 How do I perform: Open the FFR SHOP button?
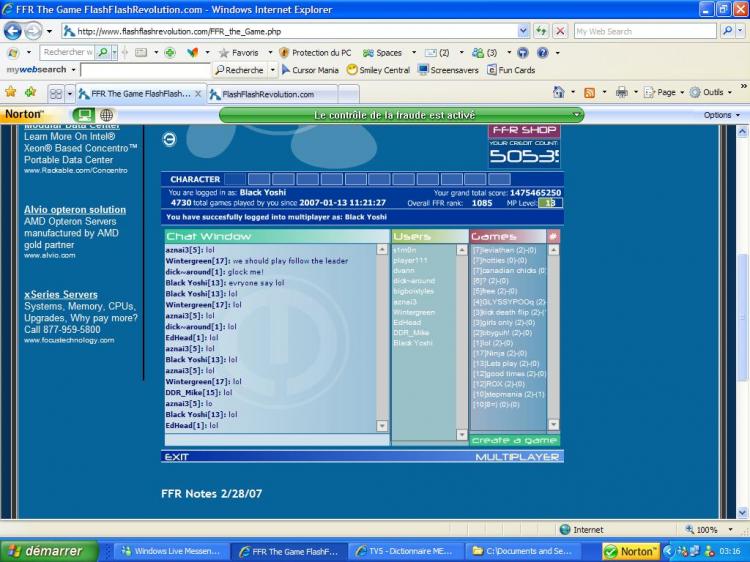(524, 130)
